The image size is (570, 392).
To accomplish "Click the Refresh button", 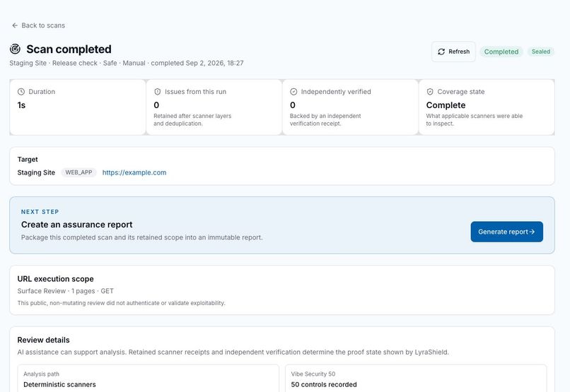I will 453,52.
